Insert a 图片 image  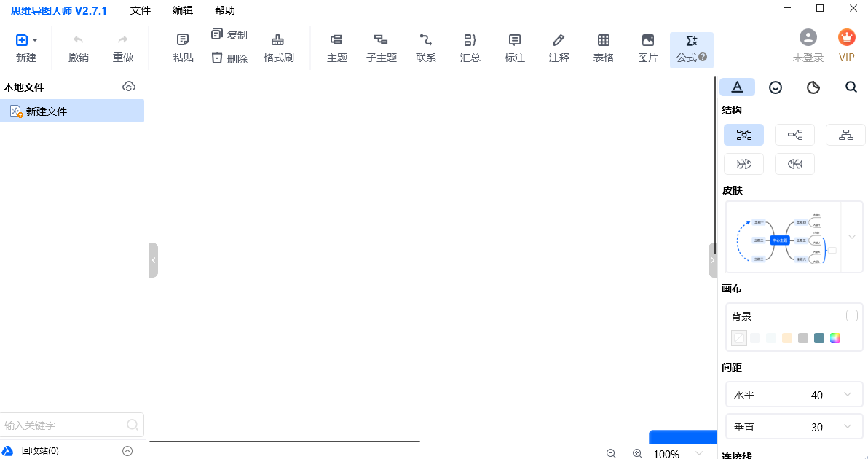(647, 48)
